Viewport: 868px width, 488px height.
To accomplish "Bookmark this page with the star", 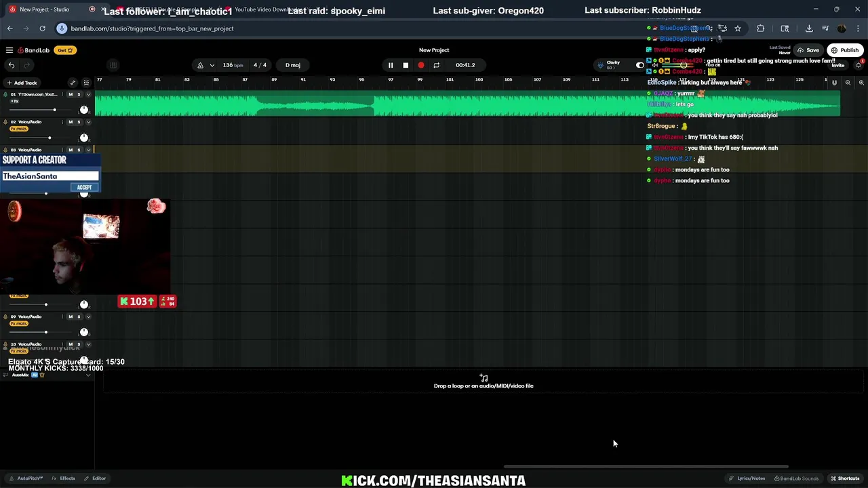I will click(x=738, y=28).
